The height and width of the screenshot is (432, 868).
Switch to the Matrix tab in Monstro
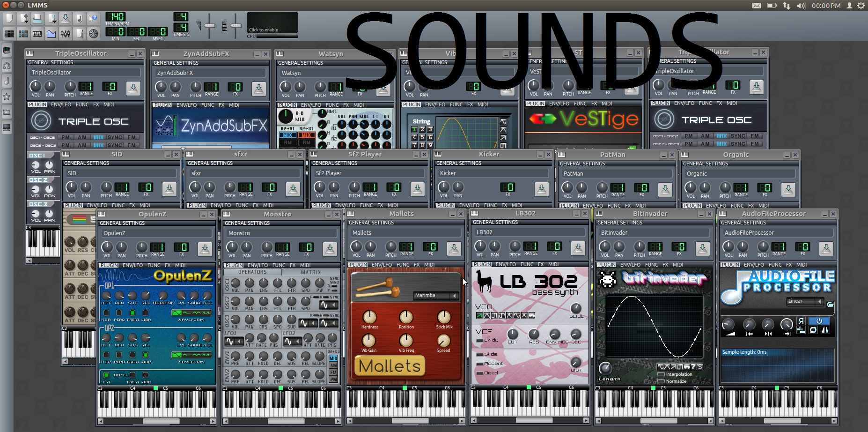(311, 272)
